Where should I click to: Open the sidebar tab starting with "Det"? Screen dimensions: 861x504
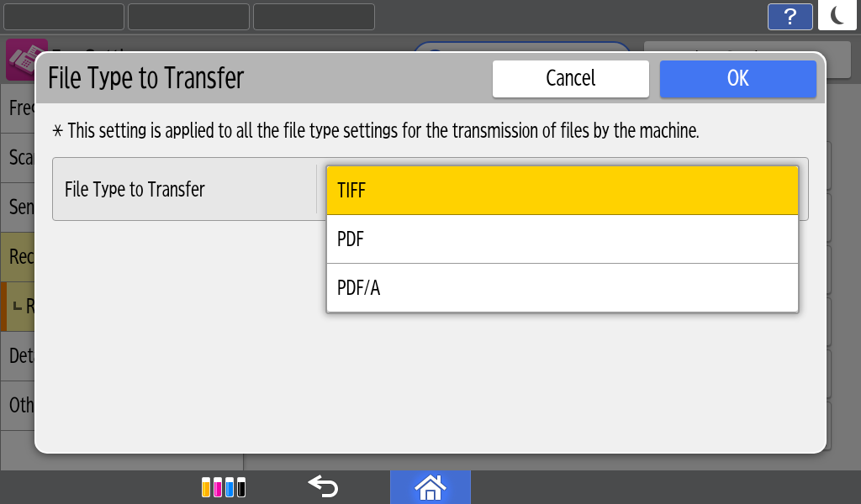tap(18, 355)
